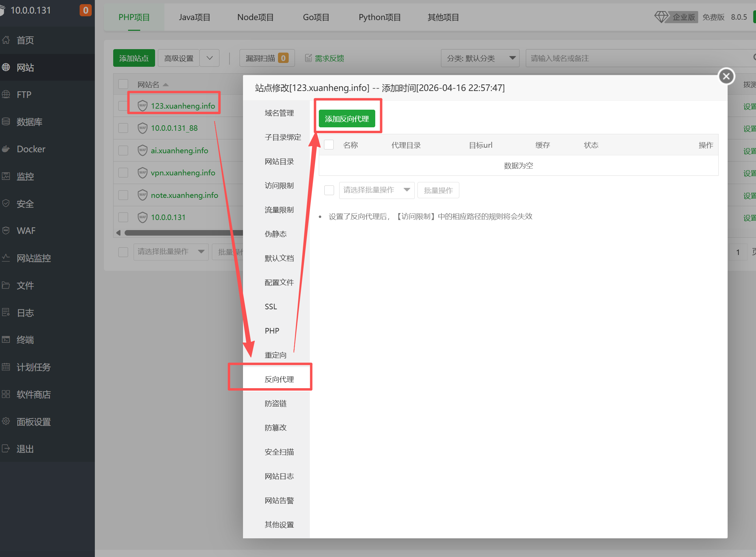Open the proxy batch operation dropdown

click(376, 190)
